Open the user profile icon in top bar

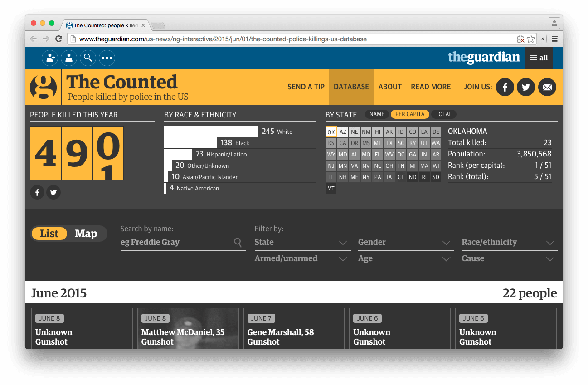click(x=69, y=58)
